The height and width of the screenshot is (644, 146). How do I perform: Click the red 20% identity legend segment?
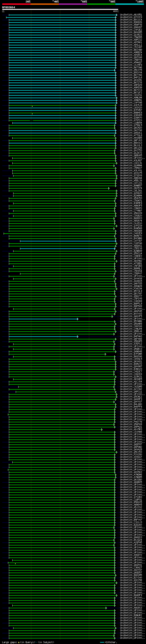(x=16, y=4)
